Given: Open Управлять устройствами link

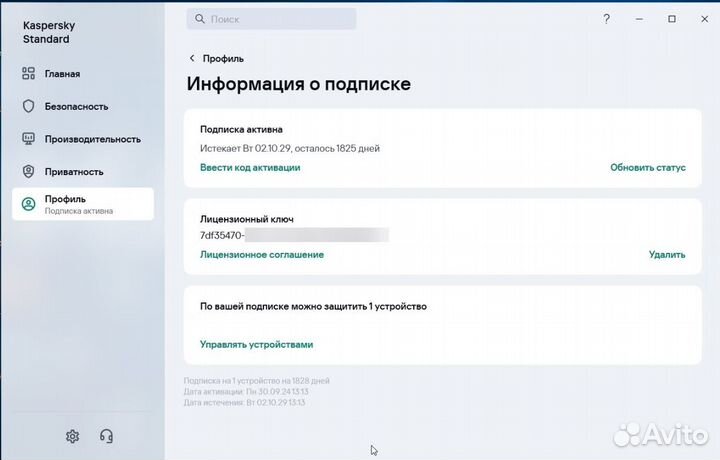Looking at the screenshot, I should pyautogui.click(x=257, y=344).
